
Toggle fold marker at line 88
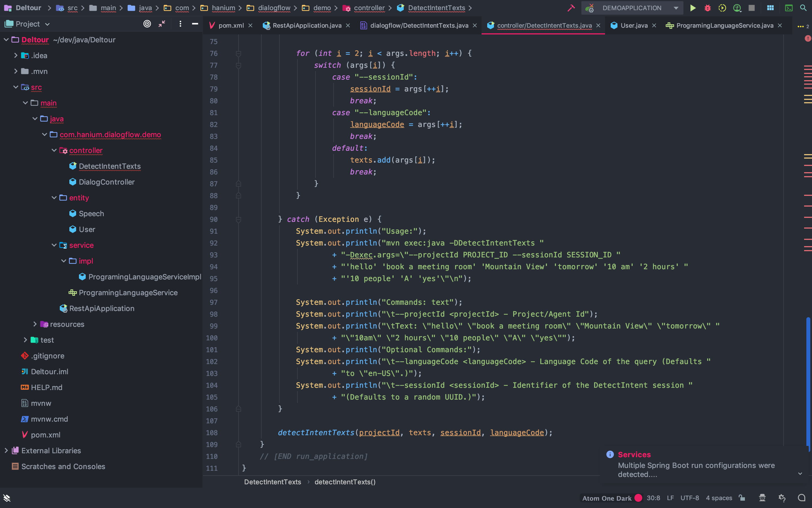(238, 196)
